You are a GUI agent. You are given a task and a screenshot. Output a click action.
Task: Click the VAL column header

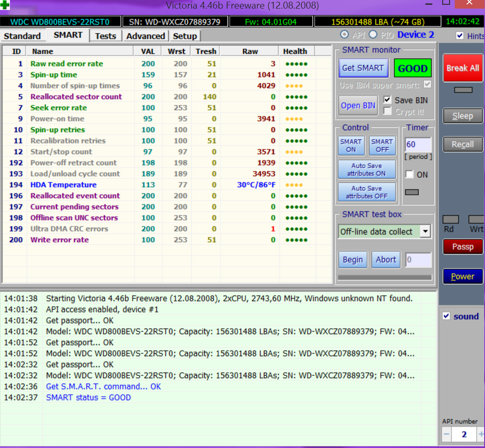148,51
